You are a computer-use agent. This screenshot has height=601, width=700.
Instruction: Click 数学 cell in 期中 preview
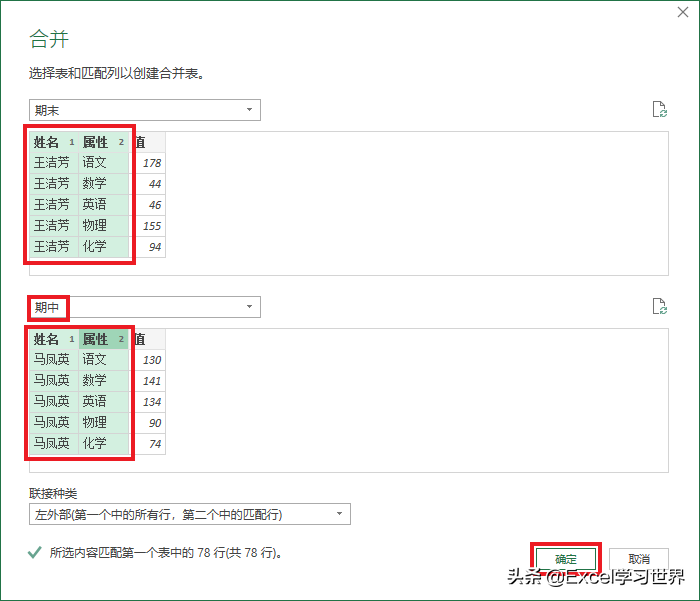tap(104, 381)
